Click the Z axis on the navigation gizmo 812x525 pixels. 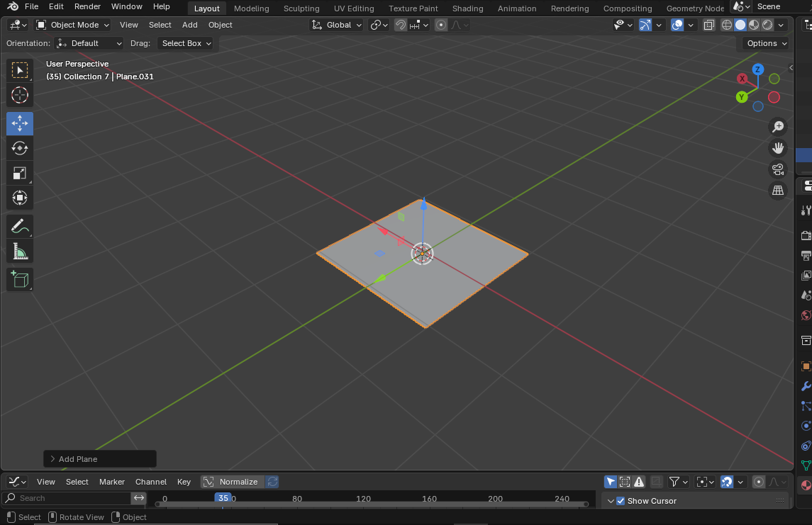pos(757,69)
